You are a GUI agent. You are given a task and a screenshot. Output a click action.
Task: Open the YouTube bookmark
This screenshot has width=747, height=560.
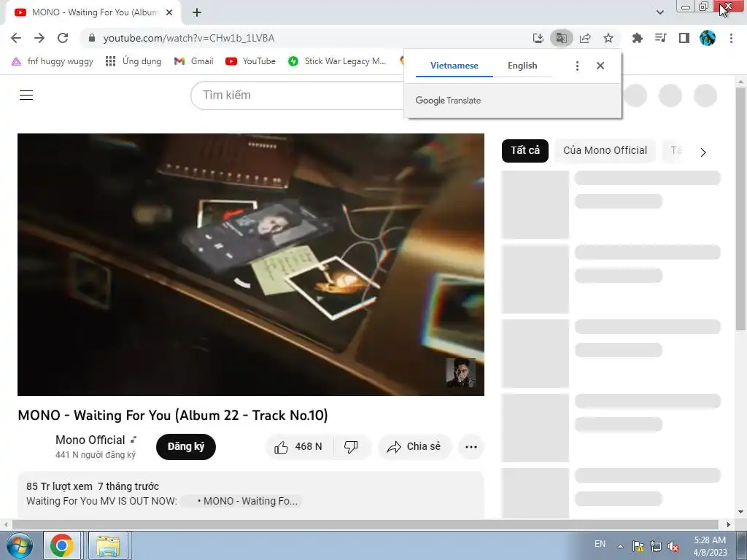point(251,61)
